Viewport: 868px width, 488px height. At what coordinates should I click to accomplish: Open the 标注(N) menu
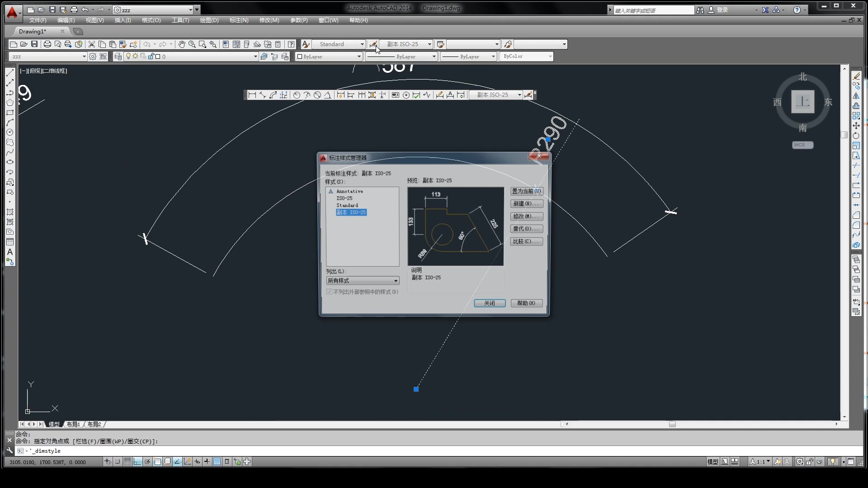pyautogui.click(x=239, y=20)
